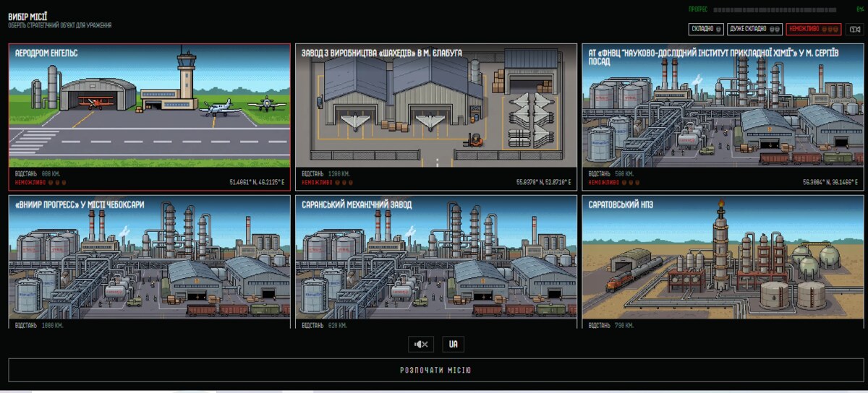Select the СКЛАДНО difficulty filter
This screenshot has width=868, height=393.
coord(706,29)
